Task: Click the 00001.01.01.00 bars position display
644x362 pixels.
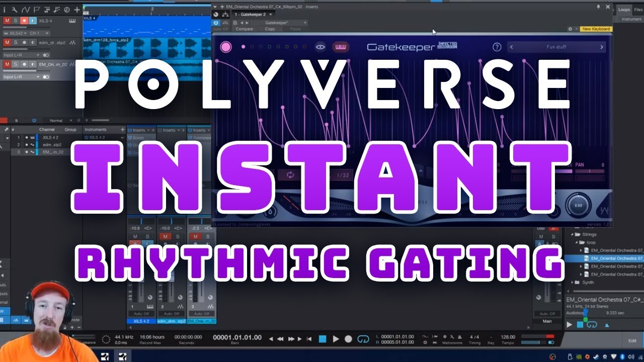Action: point(237,337)
